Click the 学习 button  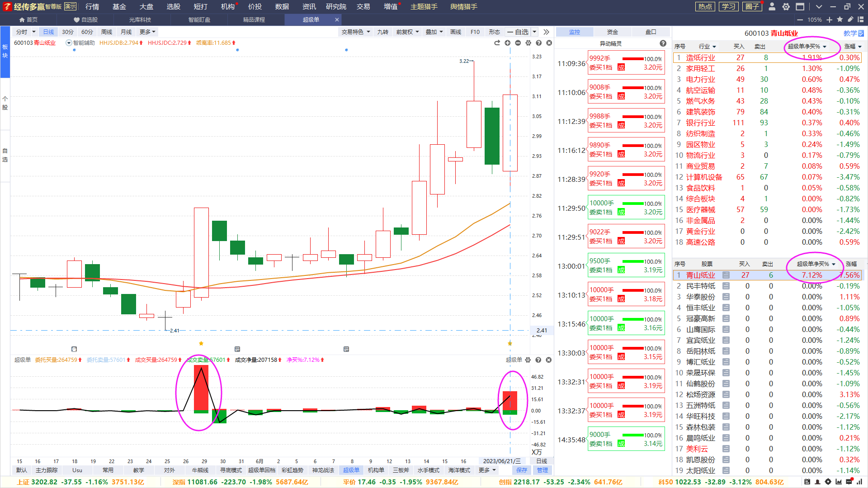728,7
